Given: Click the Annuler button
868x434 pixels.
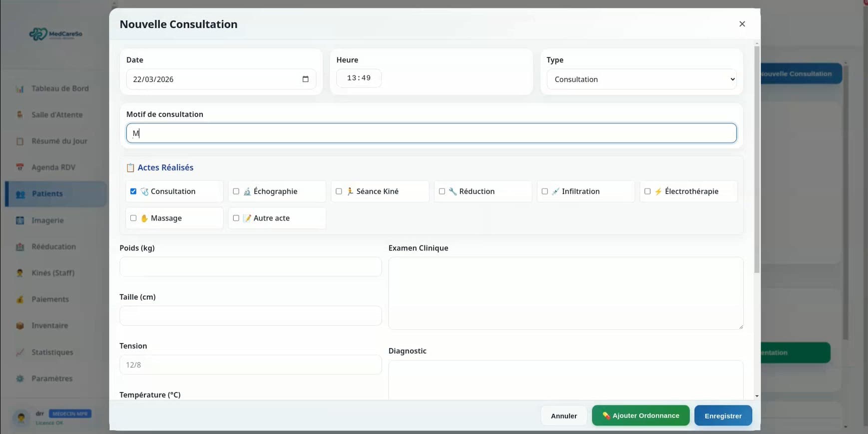Looking at the screenshot, I should pos(564,415).
